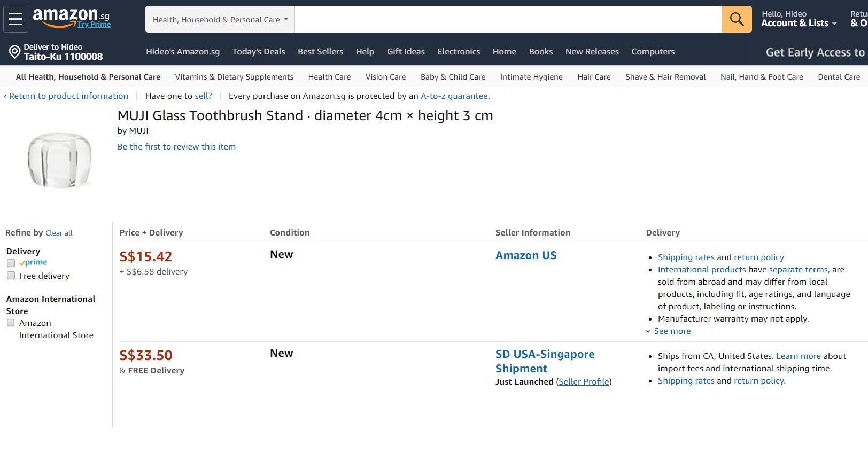Open Intimate Hygiene category
This screenshot has width=868, height=469.
532,77
